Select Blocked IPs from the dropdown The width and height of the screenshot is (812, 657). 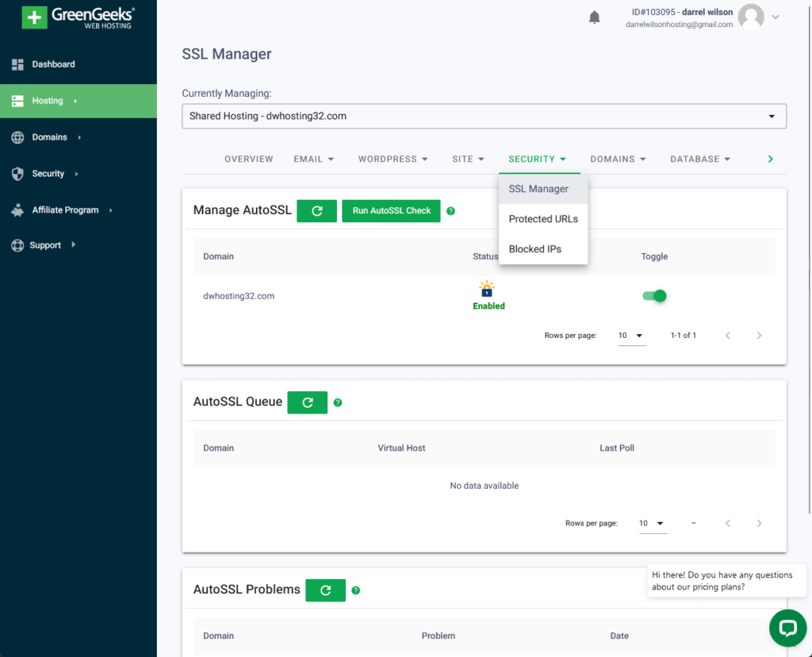[x=543, y=249]
